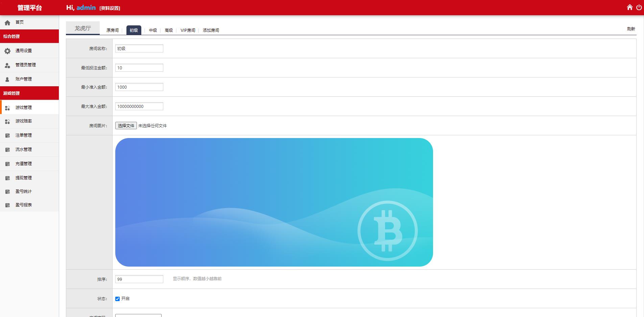Click the 房间名称 input field

(x=139, y=49)
